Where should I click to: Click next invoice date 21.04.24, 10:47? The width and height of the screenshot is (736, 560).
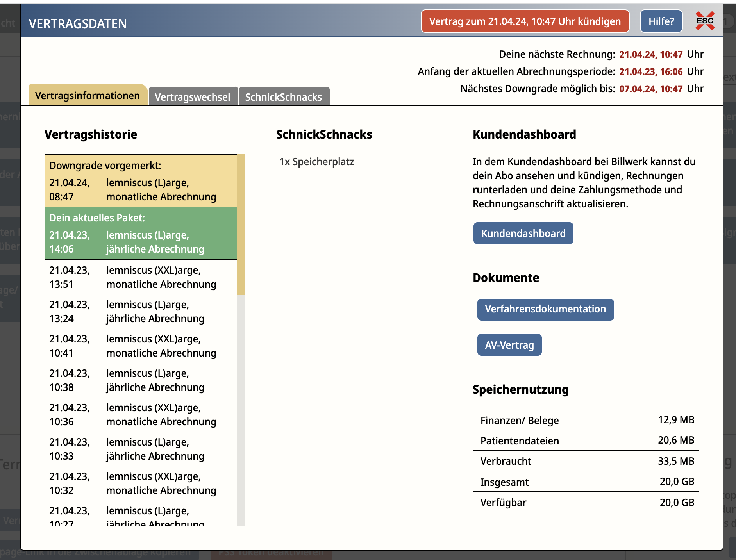(x=651, y=54)
